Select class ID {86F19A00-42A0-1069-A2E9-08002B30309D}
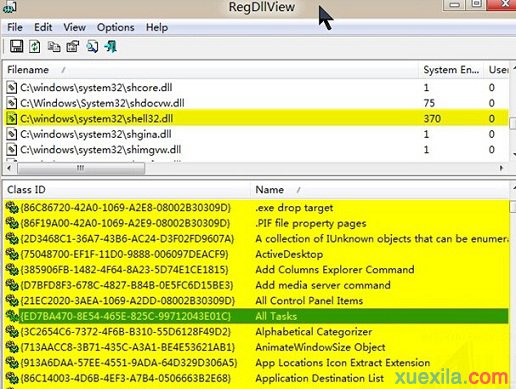 pyautogui.click(x=125, y=223)
